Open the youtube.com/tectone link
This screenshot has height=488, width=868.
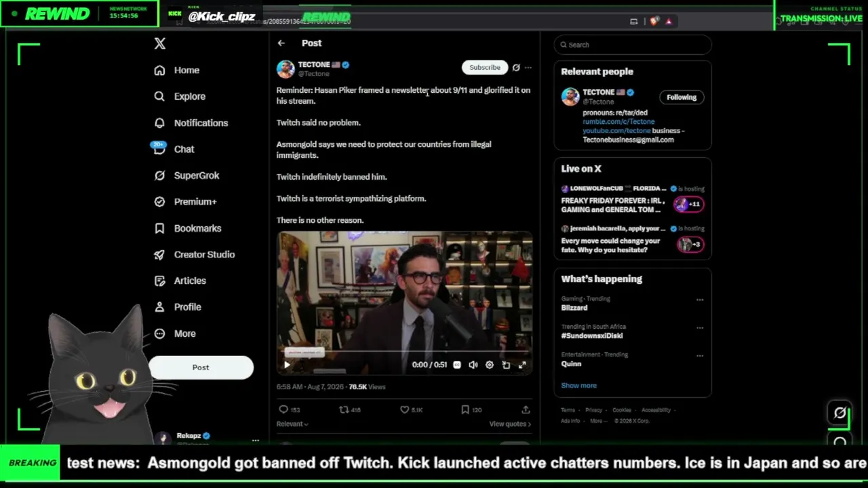tap(616, 131)
